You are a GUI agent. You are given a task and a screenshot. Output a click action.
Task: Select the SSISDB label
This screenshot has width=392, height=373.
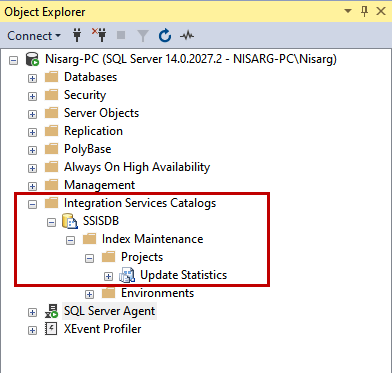(x=101, y=221)
